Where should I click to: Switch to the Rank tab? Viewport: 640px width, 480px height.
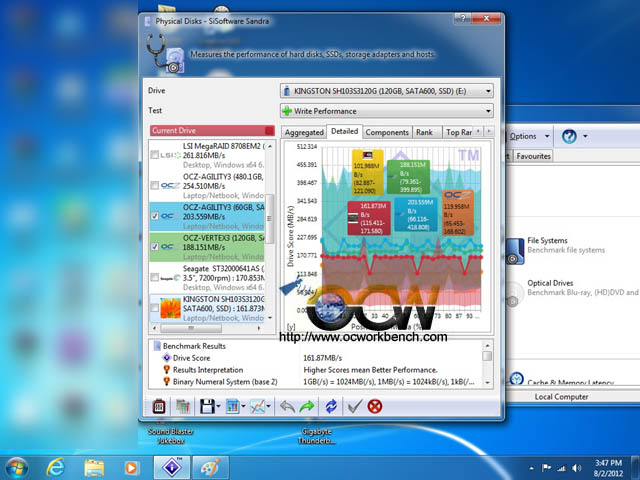[x=424, y=132]
